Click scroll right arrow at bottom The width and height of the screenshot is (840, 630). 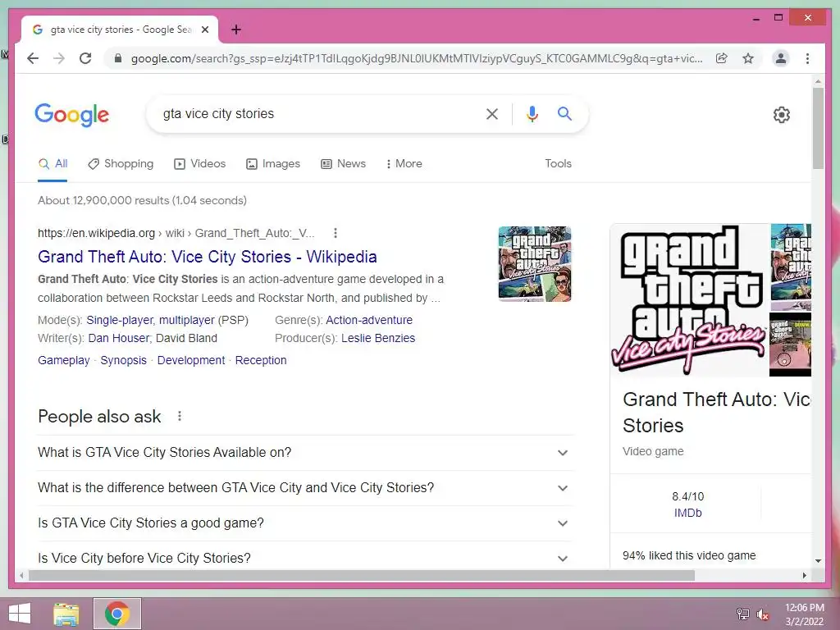[x=805, y=575]
